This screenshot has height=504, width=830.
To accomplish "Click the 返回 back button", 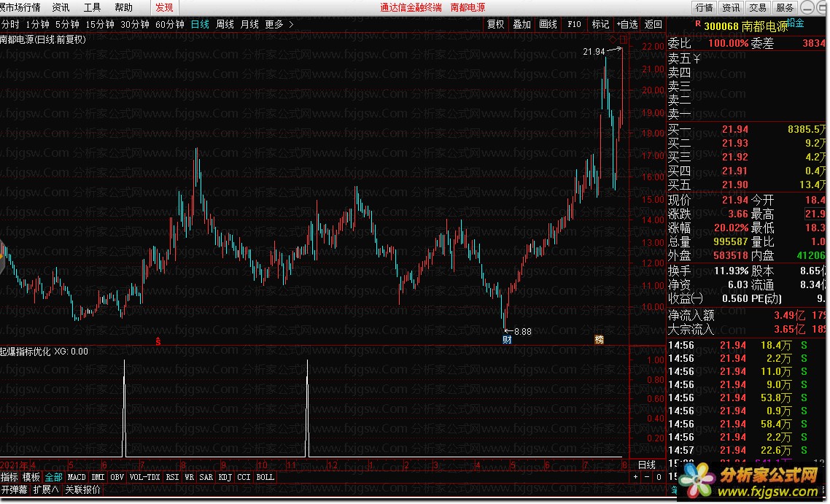I will [653, 24].
